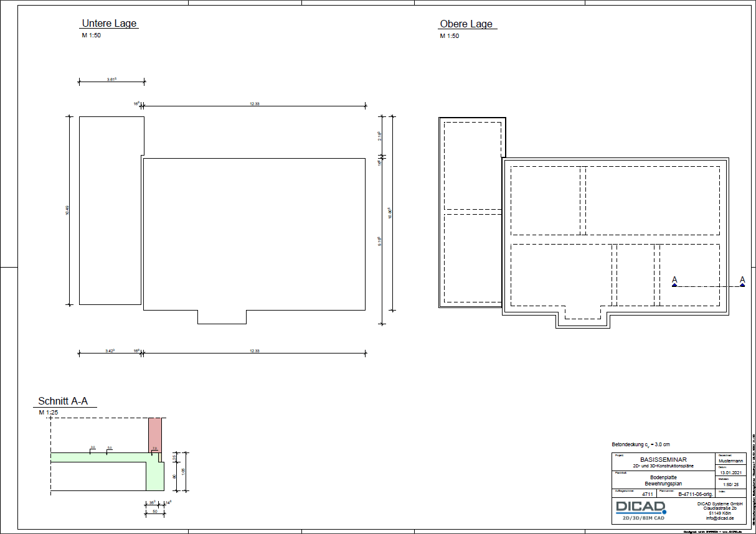Select the 'Bodenplatte' plan title text
Screen dimensions: 756x534
point(663,477)
